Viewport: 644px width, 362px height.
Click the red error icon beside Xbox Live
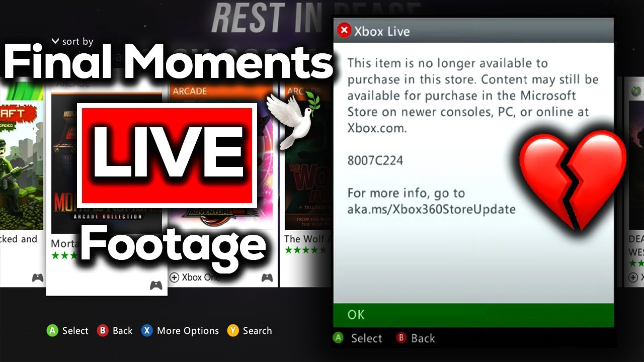344,31
